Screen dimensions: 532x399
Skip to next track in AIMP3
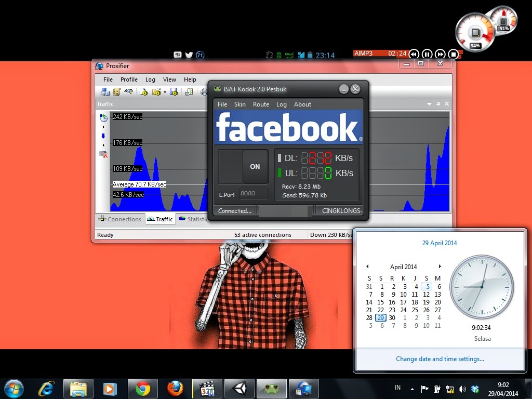440,54
